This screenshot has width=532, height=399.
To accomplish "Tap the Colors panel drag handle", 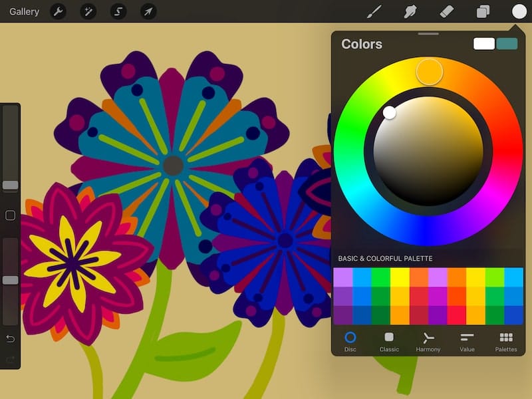I will (x=428, y=34).
